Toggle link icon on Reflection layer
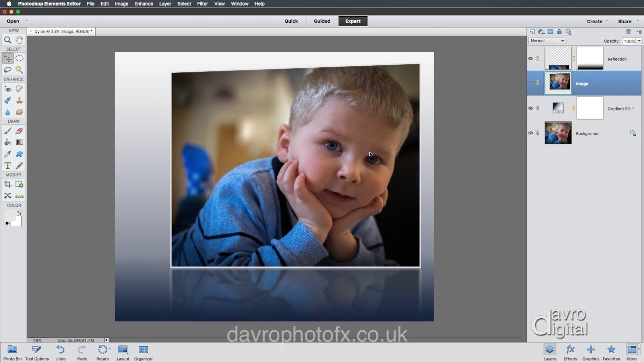 coord(537,59)
